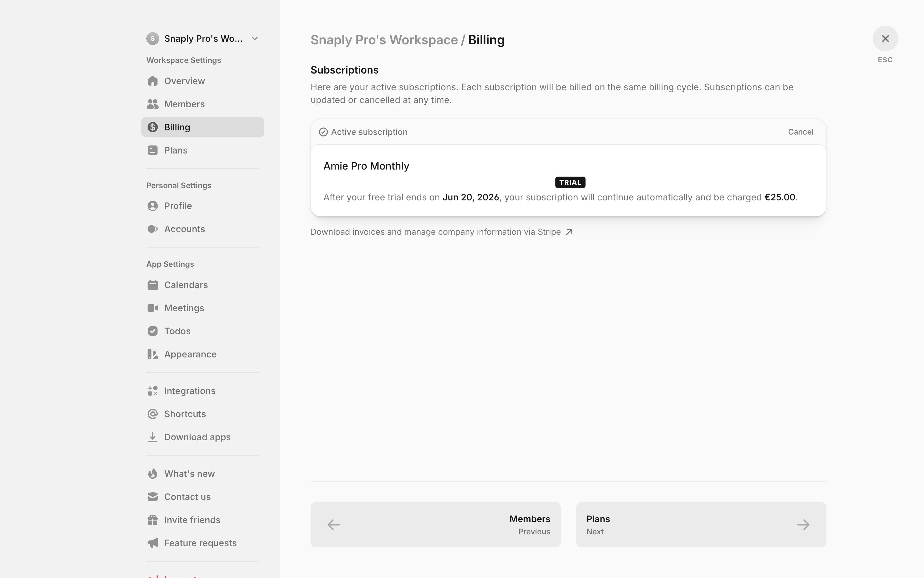Open the Calendars settings page
The width and height of the screenshot is (924, 578).
203,285
